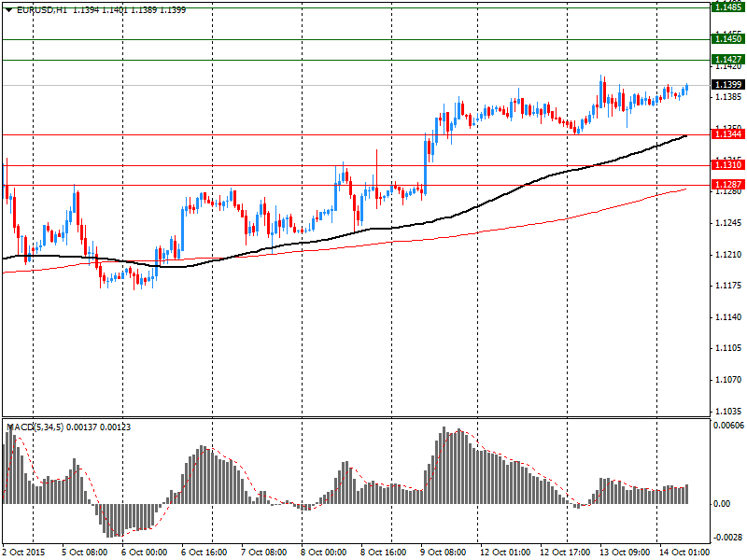The height and width of the screenshot is (560, 747).
Task: Click the MACD scale value 0.00
Action: coord(722,503)
